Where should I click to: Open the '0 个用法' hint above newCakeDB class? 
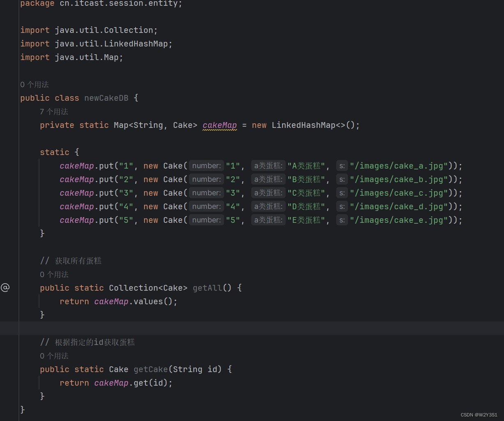34,85
